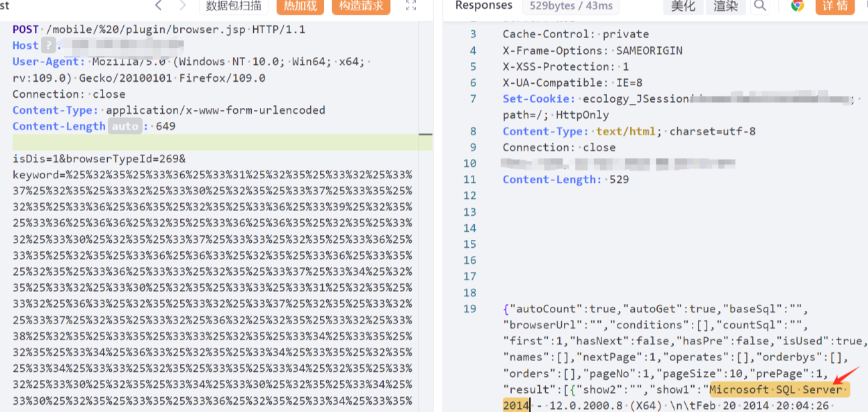The image size is (868, 412).
Task: Click the X-UA-Compatible: IE=8 header
Action: click(573, 82)
